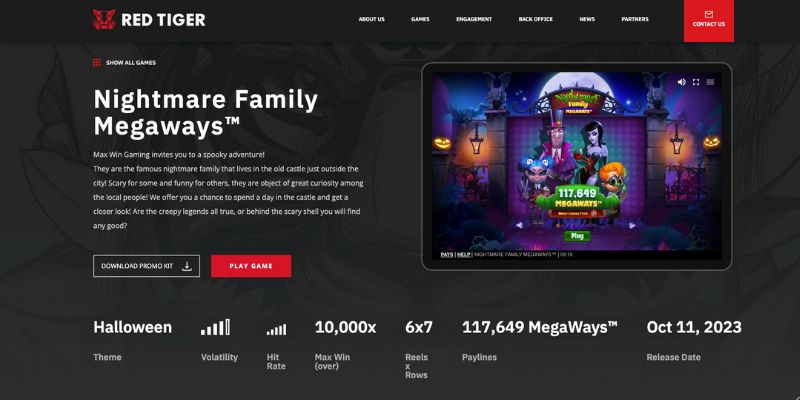The image size is (800, 400).
Task: Click the red grid icon beside Show All Games
Action: click(x=96, y=62)
